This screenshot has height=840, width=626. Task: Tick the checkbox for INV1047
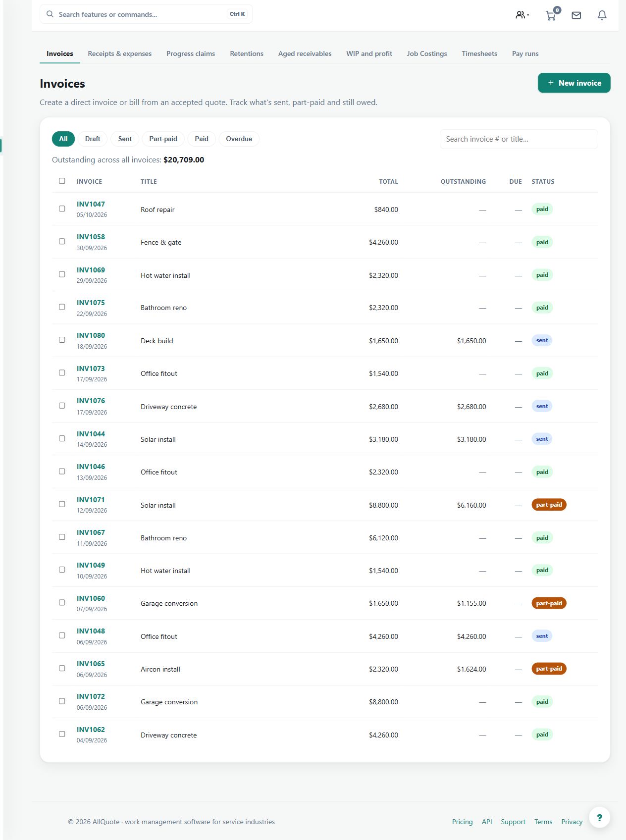(62, 209)
